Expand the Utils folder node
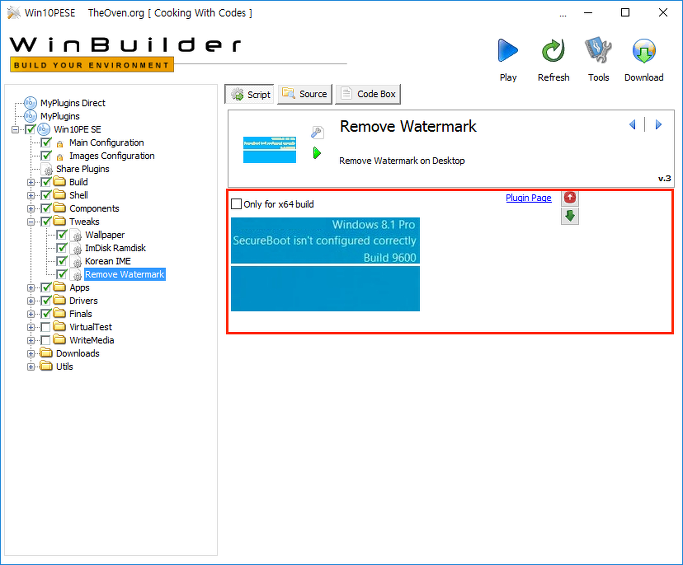The height and width of the screenshot is (565, 683). coord(31,366)
